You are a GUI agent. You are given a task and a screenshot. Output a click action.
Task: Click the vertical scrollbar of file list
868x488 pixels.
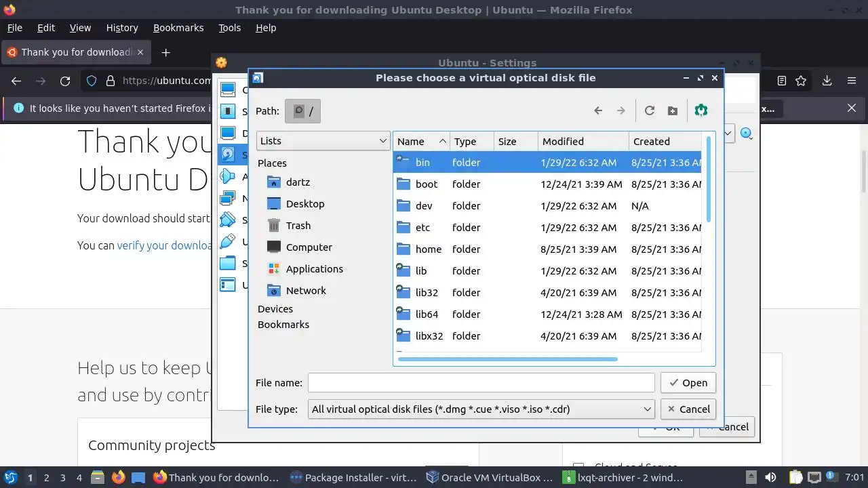tap(709, 179)
